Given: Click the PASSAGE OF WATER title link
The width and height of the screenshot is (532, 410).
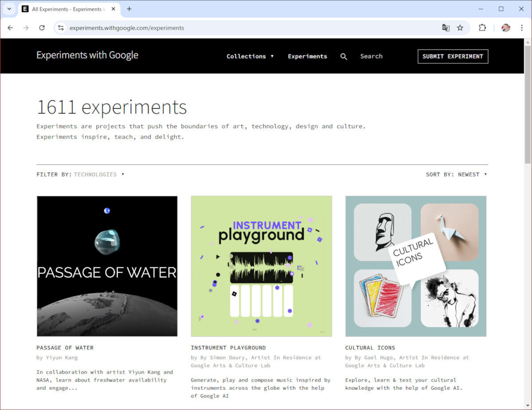Looking at the screenshot, I should click(65, 348).
